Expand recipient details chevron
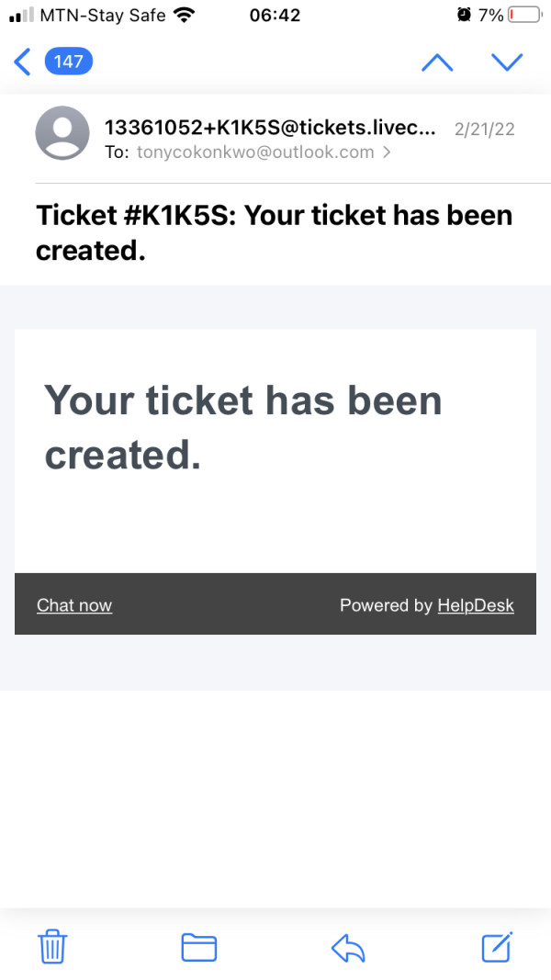The width and height of the screenshot is (551, 980). coord(387,152)
